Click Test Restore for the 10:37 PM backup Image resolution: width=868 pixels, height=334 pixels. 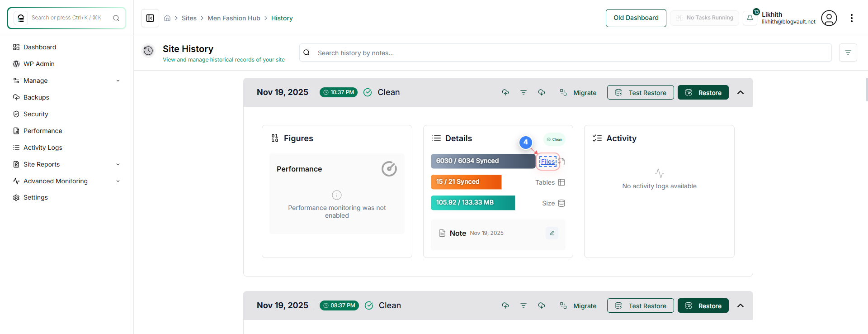coord(640,92)
